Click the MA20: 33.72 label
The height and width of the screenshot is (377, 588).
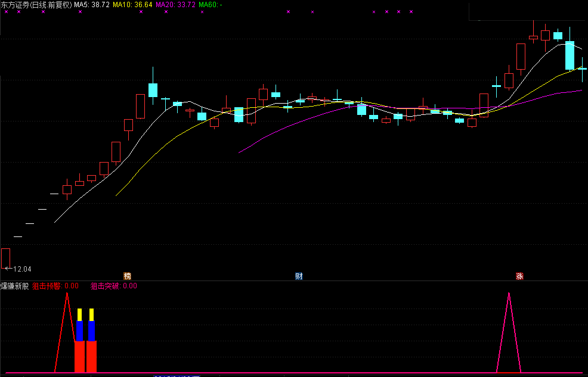pos(175,5)
